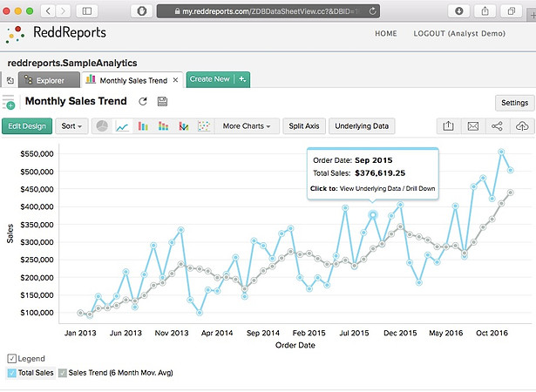Email this report via envelope icon
The width and height of the screenshot is (536, 392).
472,126
